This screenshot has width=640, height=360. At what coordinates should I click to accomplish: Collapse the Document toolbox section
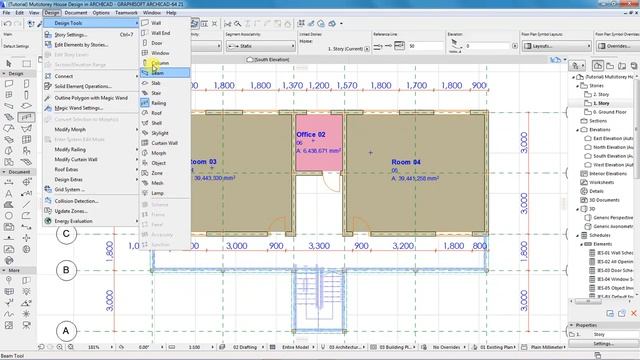[4, 172]
